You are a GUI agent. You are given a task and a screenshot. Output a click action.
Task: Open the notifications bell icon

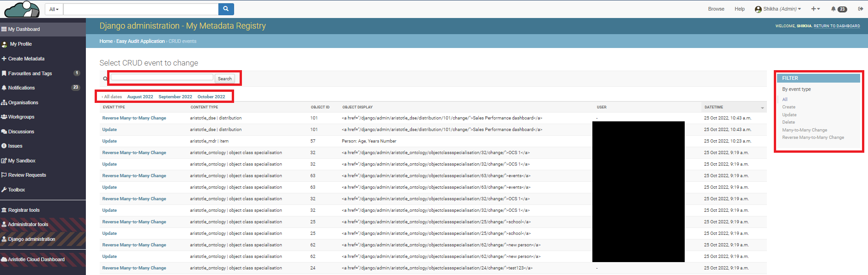click(x=833, y=9)
